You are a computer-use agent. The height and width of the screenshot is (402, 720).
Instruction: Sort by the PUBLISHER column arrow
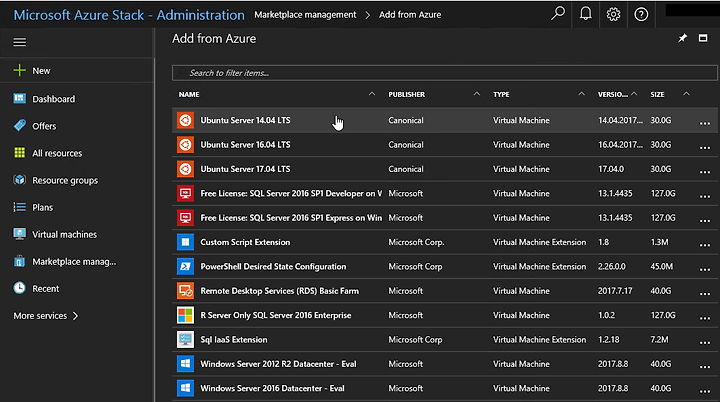477,94
